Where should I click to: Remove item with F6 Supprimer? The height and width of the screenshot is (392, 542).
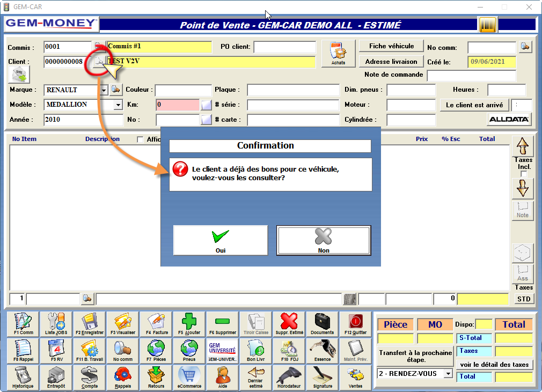tap(223, 324)
